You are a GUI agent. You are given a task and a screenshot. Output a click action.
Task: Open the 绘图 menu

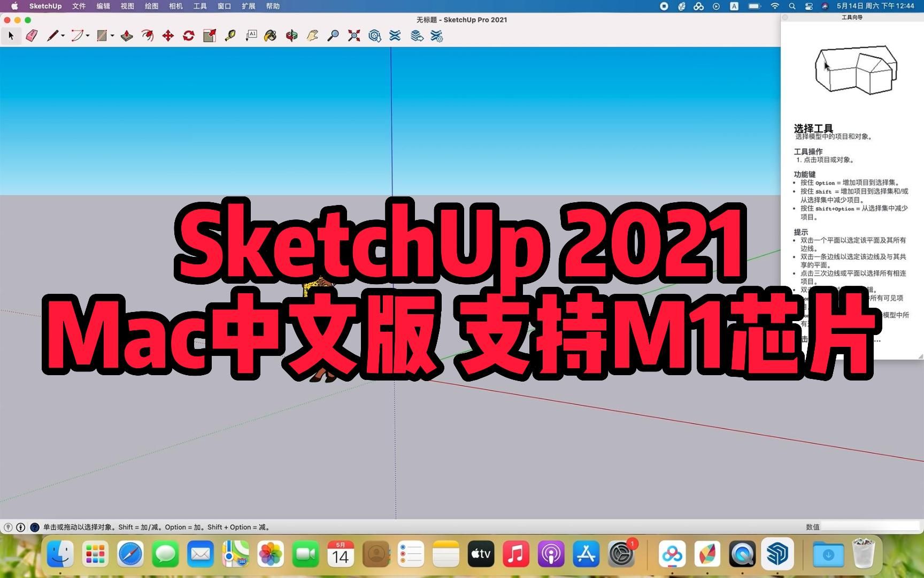tap(151, 6)
